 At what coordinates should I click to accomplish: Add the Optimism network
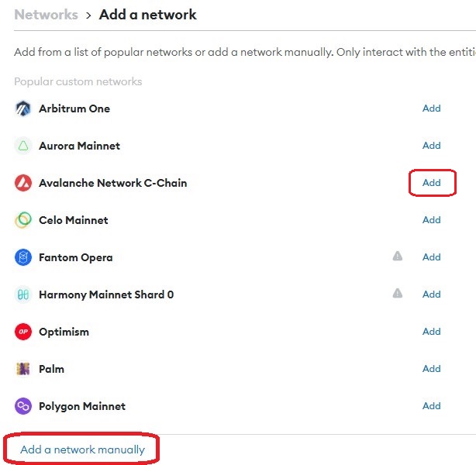tap(432, 332)
